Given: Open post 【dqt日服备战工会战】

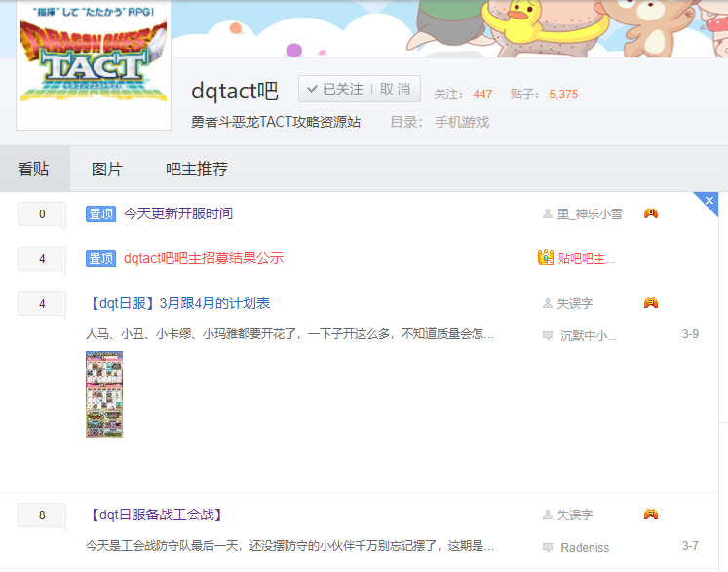Looking at the screenshot, I should pos(156,515).
